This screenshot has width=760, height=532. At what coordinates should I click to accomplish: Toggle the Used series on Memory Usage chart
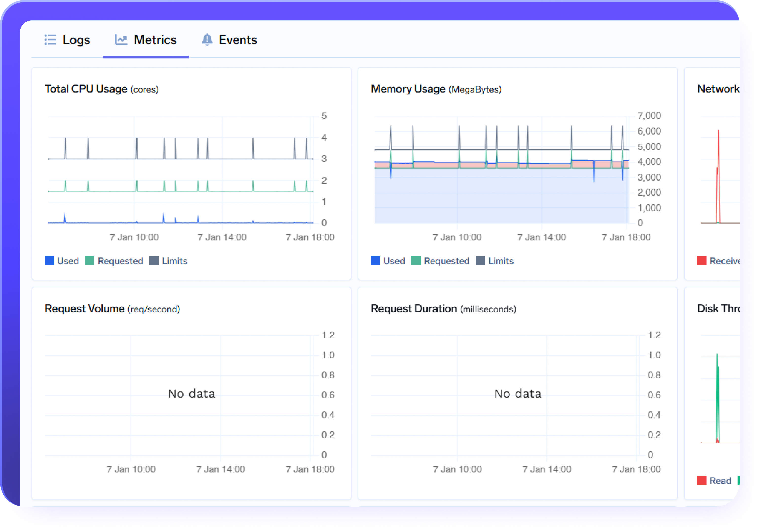388,261
